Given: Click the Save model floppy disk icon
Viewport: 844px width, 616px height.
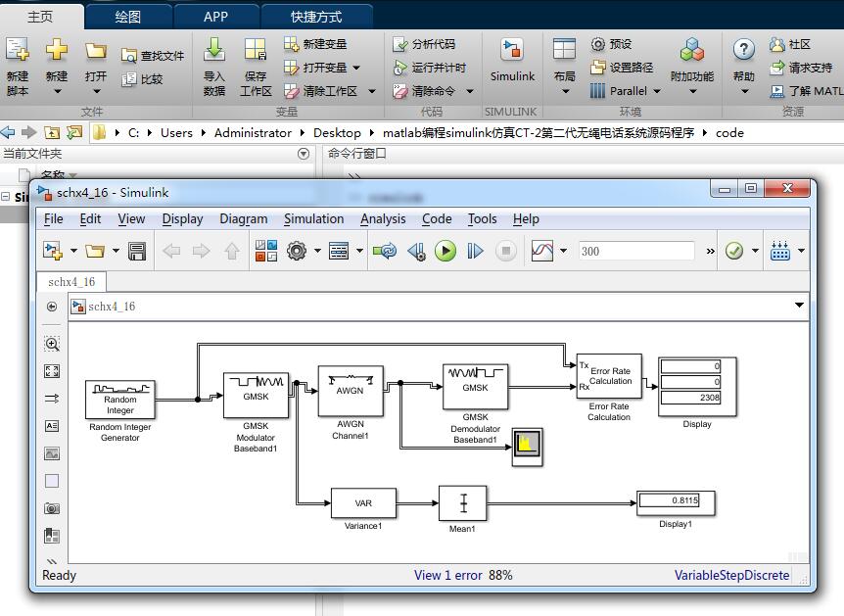Looking at the screenshot, I should [137, 251].
